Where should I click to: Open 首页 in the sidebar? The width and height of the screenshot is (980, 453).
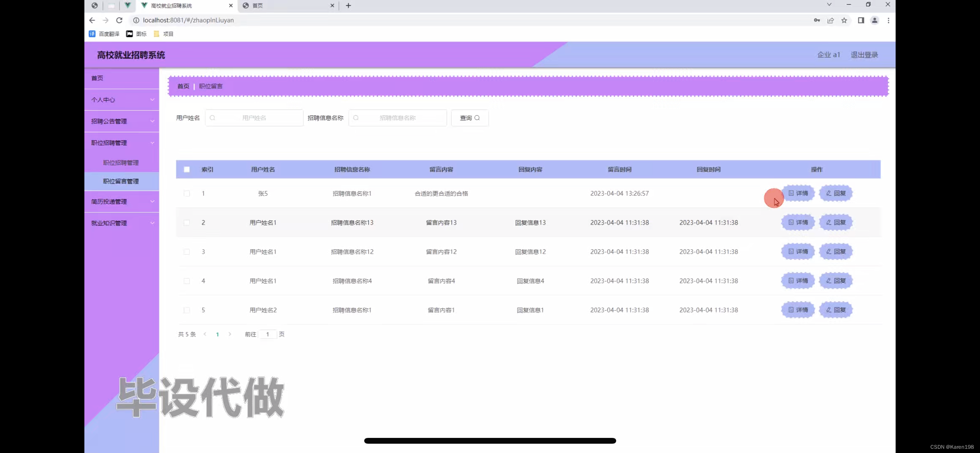pyautogui.click(x=122, y=78)
